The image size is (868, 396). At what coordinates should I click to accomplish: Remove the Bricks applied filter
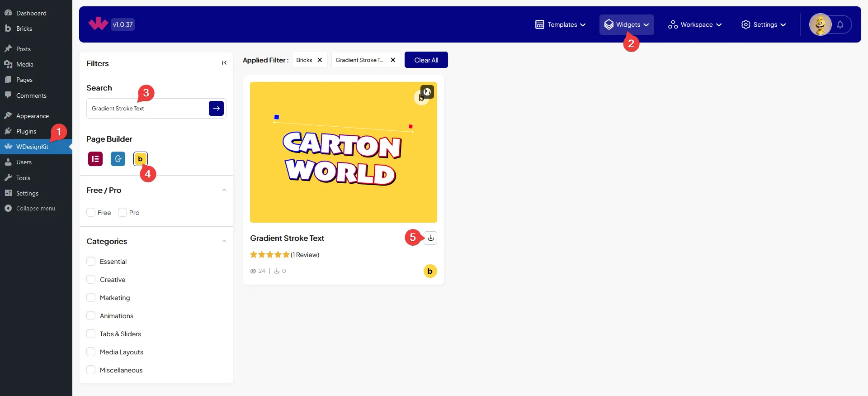pyautogui.click(x=320, y=60)
